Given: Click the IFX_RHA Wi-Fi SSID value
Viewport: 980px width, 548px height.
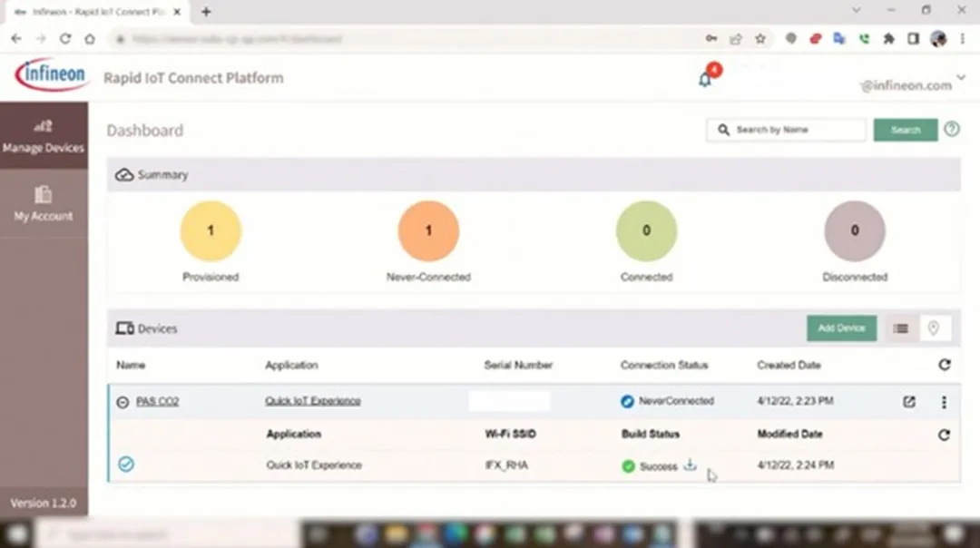Looking at the screenshot, I should tap(506, 465).
